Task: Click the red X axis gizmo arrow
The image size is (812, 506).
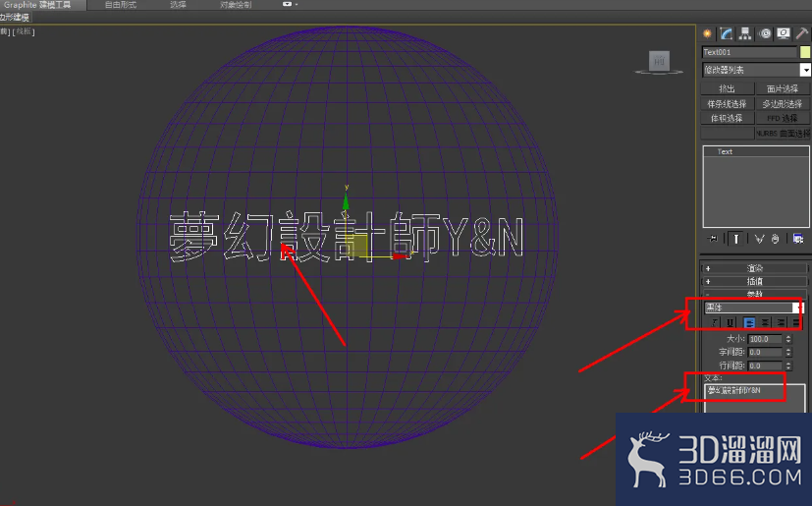Action: pos(399,256)
